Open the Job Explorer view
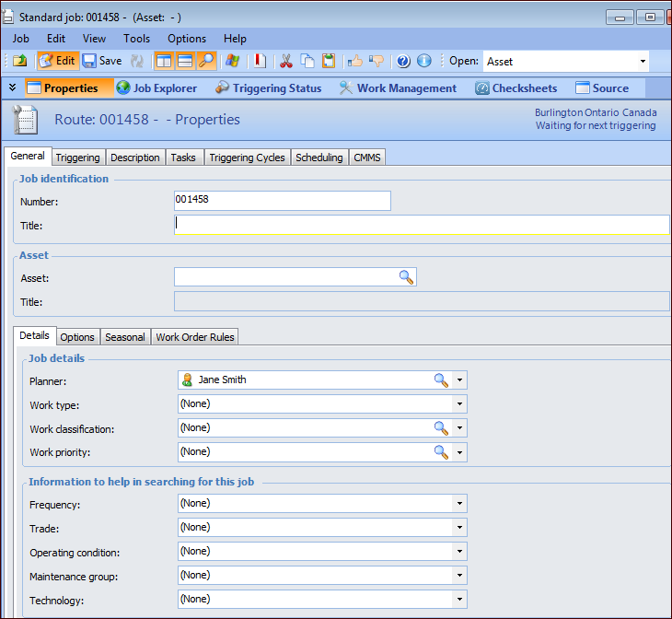 [x=156, y=88]
